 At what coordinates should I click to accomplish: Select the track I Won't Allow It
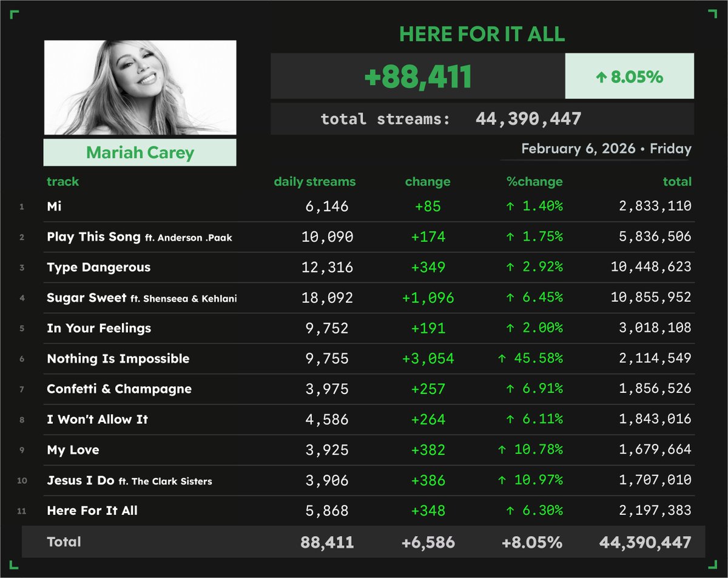98,420
